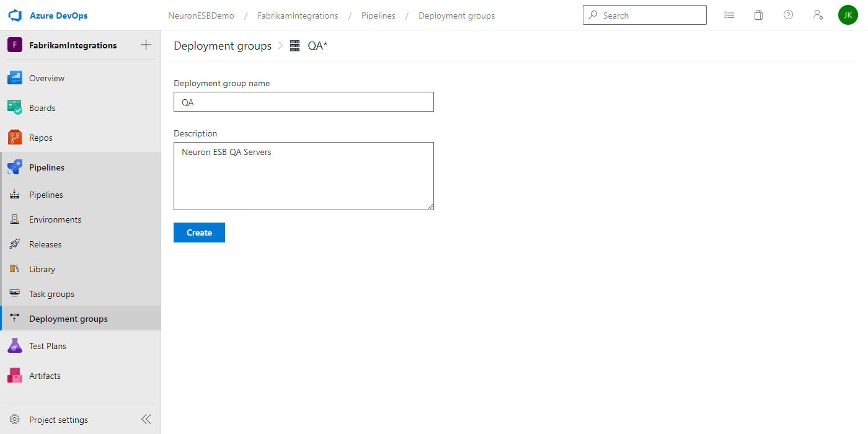The image size is (868, 434).
Task: Click the FabrikamIntegrations project name
Action: click(x=73, y=45)
